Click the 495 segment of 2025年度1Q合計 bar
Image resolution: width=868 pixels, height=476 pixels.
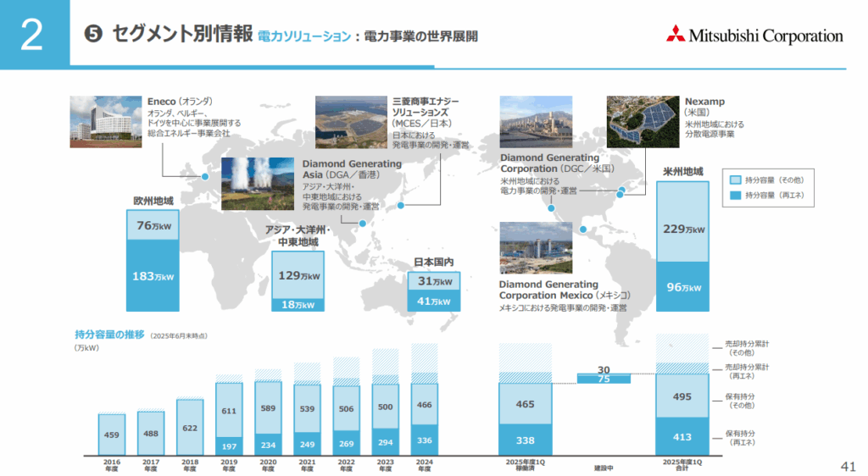682,396
